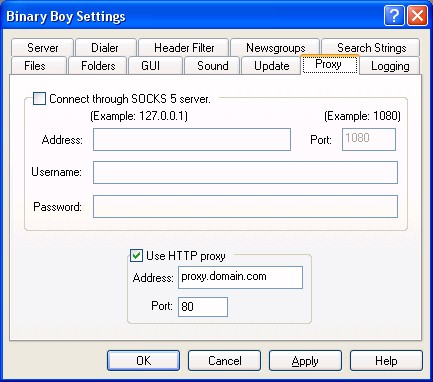Enable Connect through SOCKS 5 server checkbox

(39, 99)
